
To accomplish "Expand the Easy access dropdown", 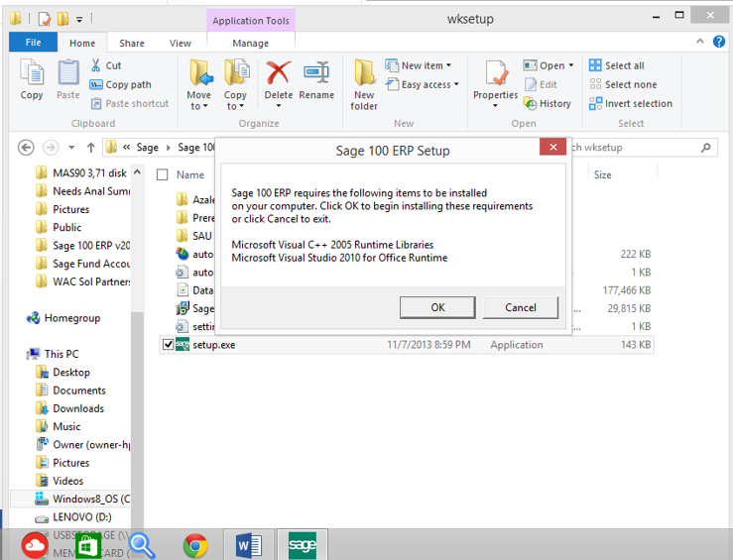I will click(x=456, y=84).
